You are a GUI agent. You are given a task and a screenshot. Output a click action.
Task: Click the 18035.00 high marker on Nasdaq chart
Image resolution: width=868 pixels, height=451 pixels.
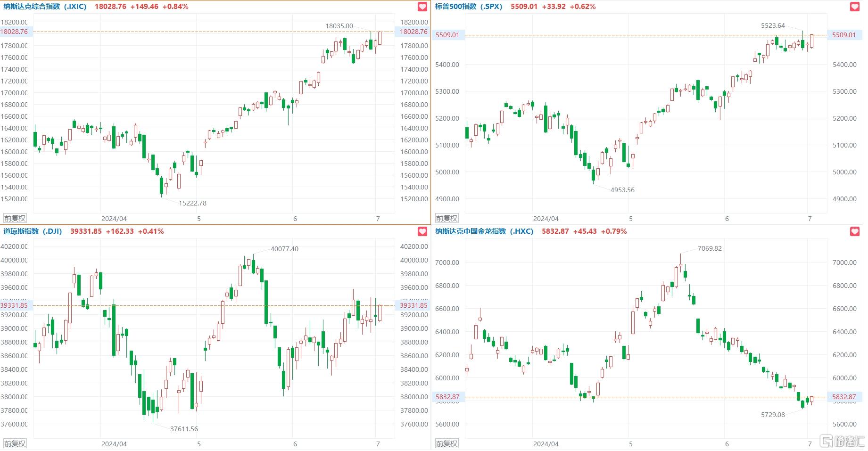tap(339, 26)
